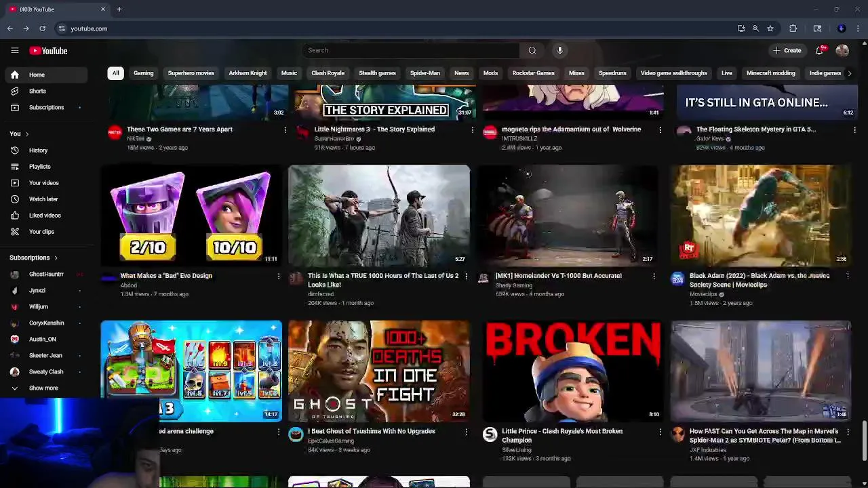The image size is (868, 488).
Task: Open Your videos in the sidebar
Action: pos(43,183)
